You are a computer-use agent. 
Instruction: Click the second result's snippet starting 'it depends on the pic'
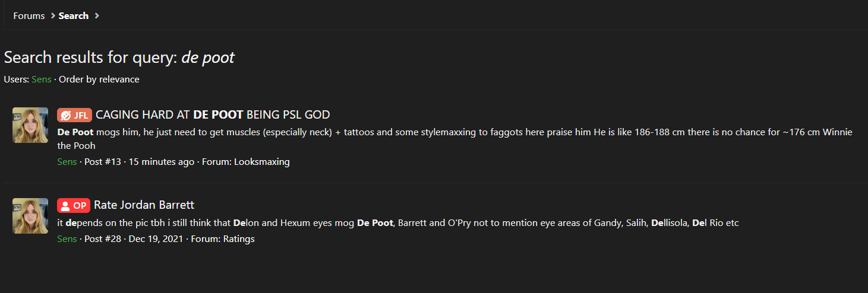pyautogui.click(x=398, y=223)
